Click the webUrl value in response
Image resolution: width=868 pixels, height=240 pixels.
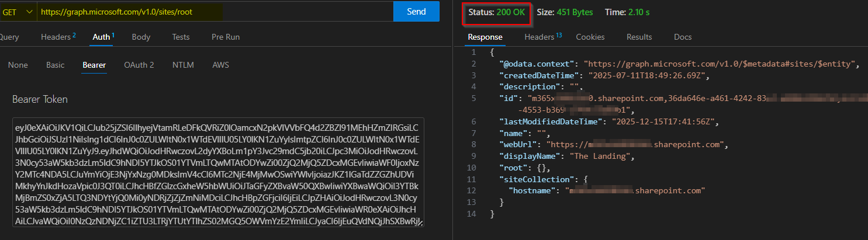(636, 144)
